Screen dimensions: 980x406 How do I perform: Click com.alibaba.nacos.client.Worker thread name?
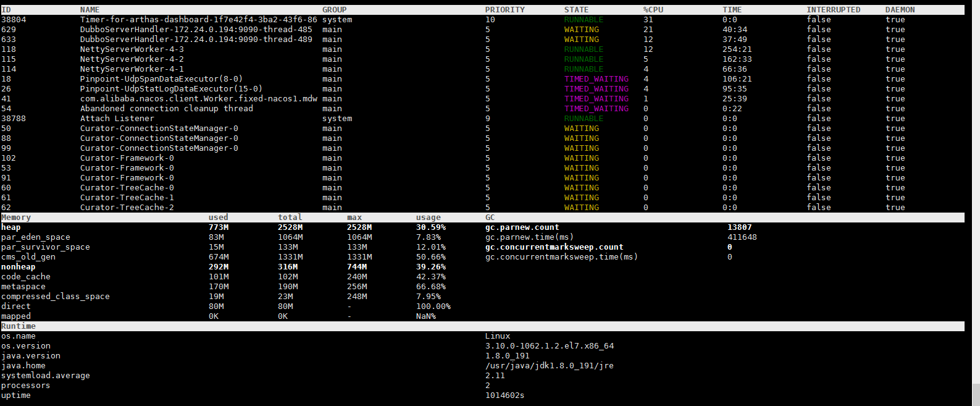click(198, 99)
